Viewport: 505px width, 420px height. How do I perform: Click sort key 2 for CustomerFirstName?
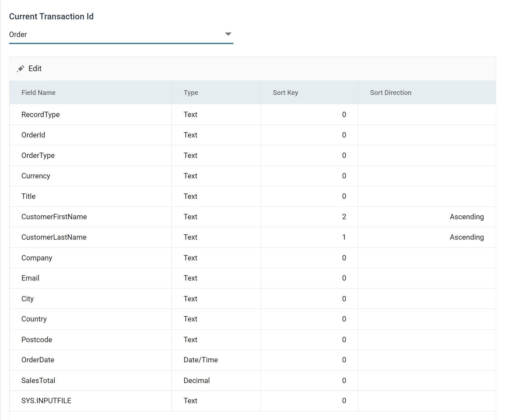(344, 217)
